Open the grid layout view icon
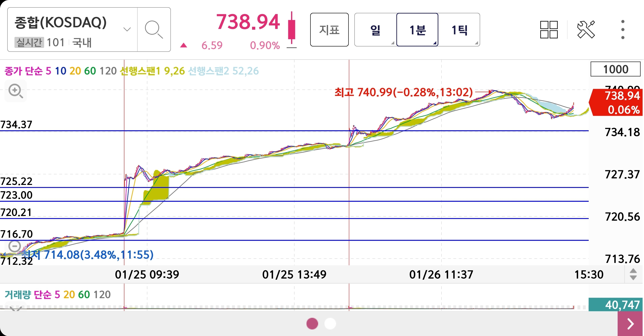The width and height of the screenshot is (644, 336). (549, 29)
